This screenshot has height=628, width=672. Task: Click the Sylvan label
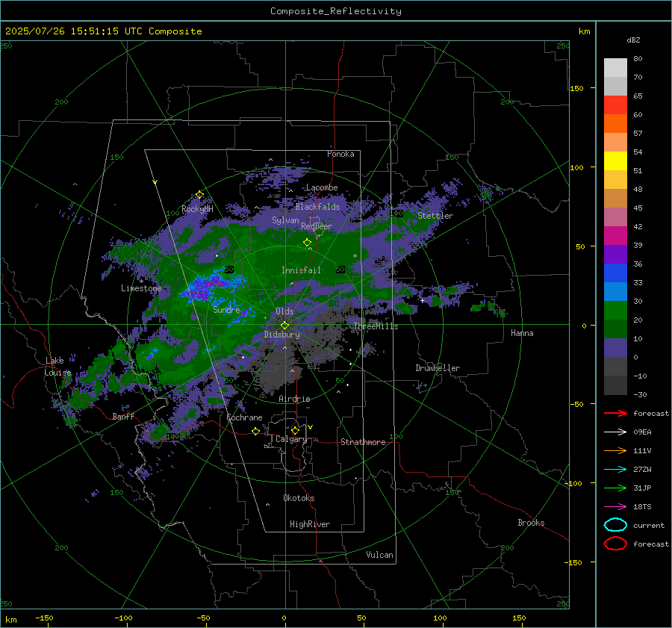285,220
